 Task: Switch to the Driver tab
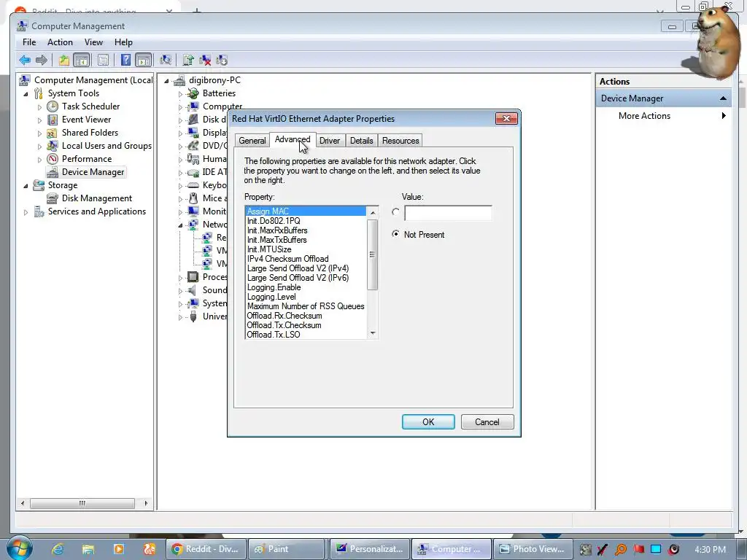(330, 141)
